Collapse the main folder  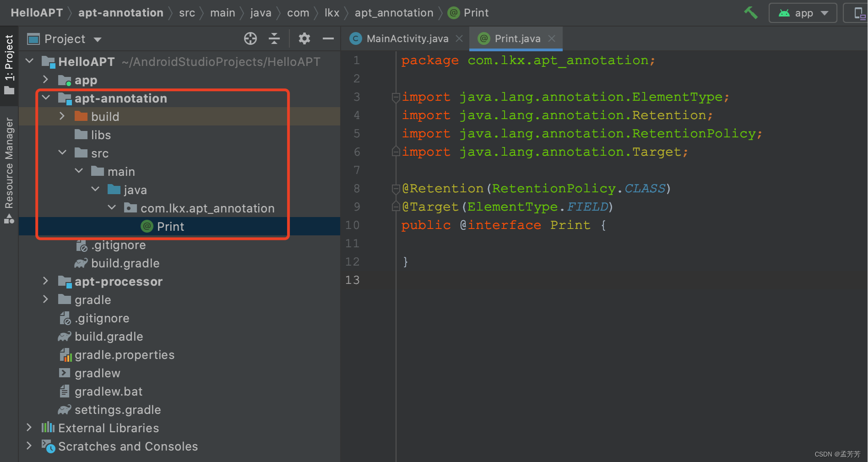[x=79, y=171]
